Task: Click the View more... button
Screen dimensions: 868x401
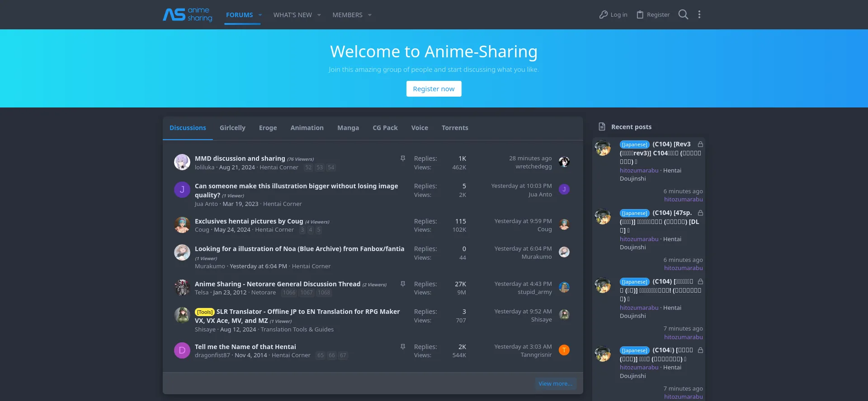Action: (x=556, y=384)
